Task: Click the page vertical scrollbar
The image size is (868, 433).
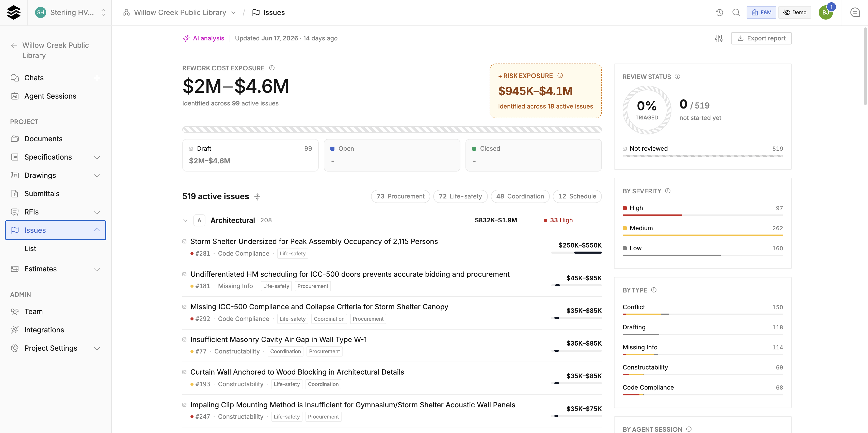Action: tap(865, 66)
